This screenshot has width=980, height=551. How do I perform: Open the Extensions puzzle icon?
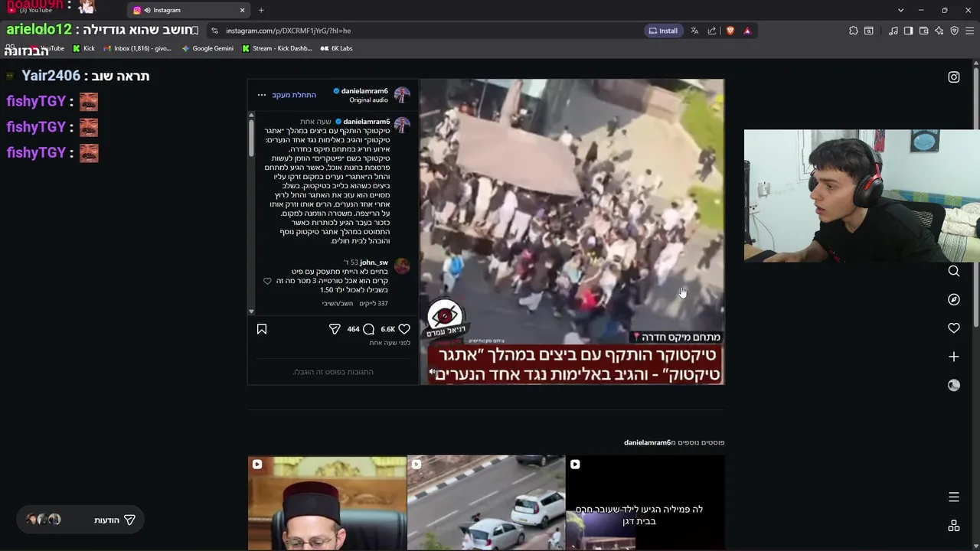(x=854, y=31)
